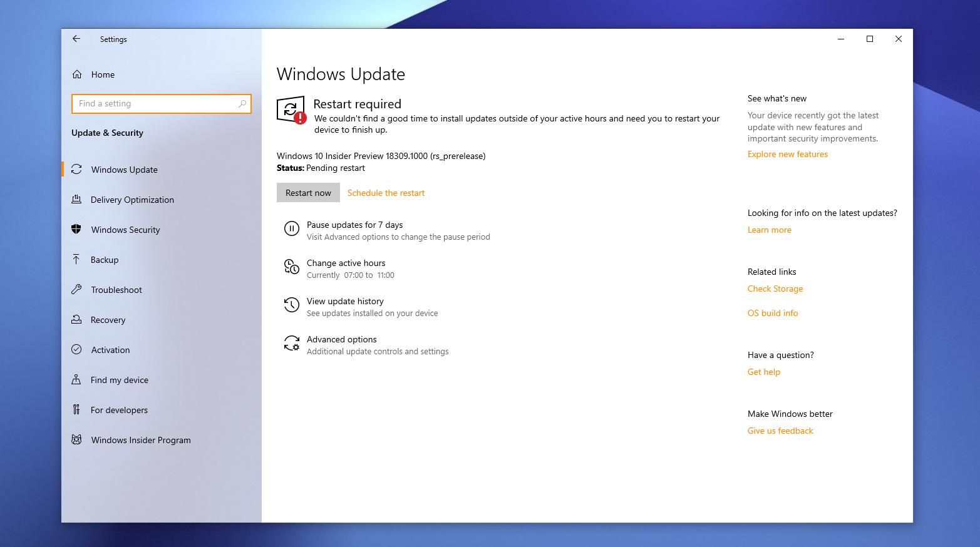The height and width of the screenshot is (547, 980).
Task: Open the Home menu label
Action: [x=103, y=74]
